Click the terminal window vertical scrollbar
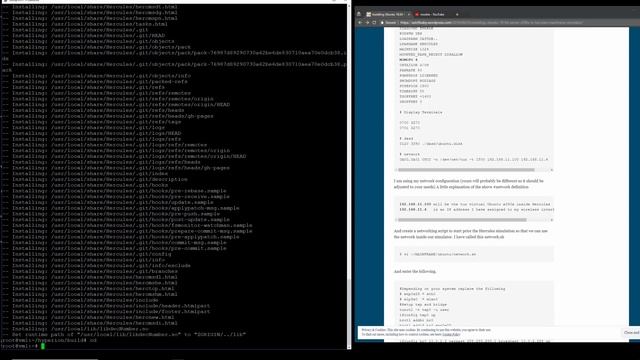Viewport: 640px width, 360px height. click(x=349, y=313)
